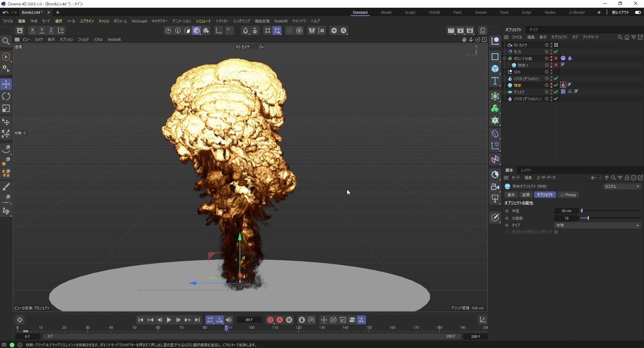Image resolution: width=644 pixels, height=348 pixels.
Task: Click the Camera object icon in right palette
Action: [495, 187]
